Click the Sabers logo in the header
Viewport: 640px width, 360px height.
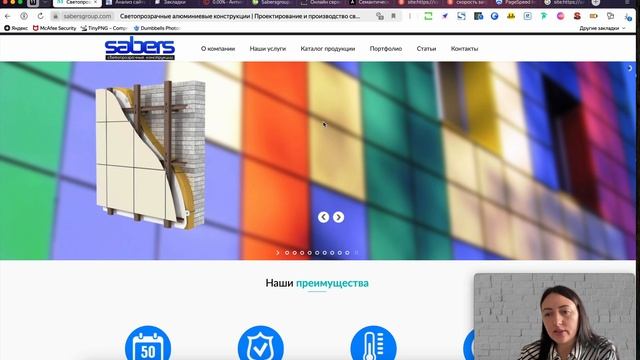(x=140, y=48)
